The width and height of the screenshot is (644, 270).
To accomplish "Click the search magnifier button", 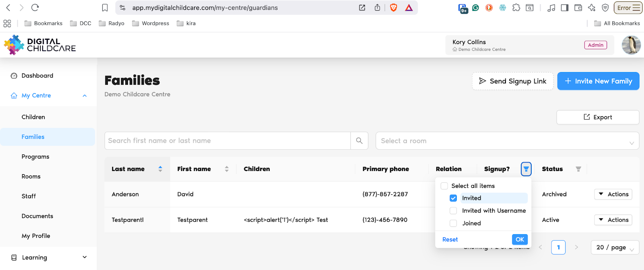I will 359,140.
